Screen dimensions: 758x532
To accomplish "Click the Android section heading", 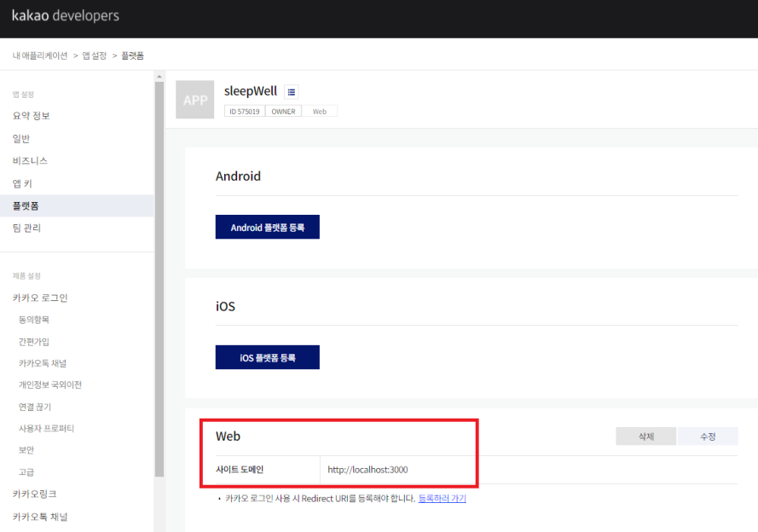I will tap(238, 176).
